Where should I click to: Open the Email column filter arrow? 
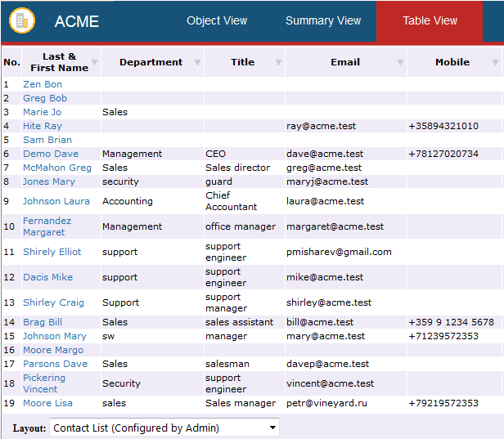[x=400, y=62]
